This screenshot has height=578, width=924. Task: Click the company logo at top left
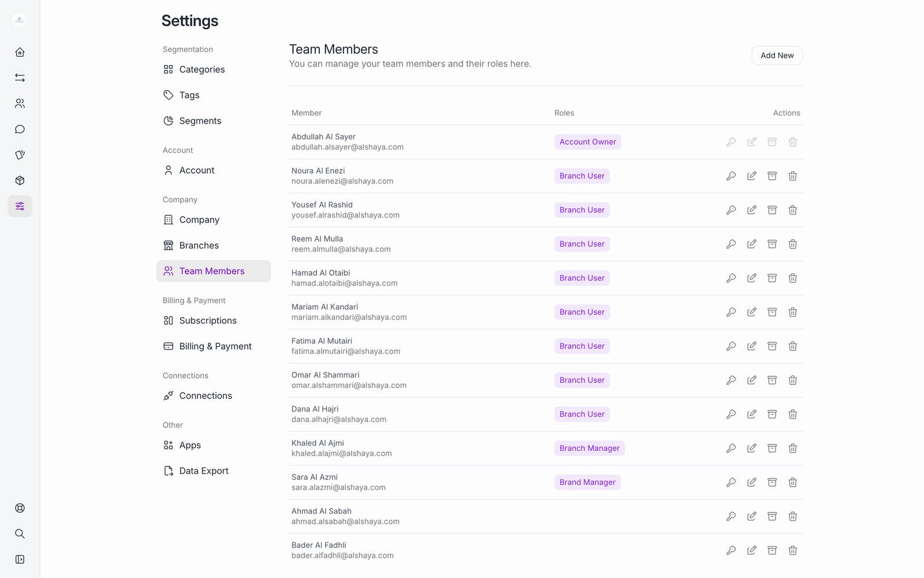tap(20, 20)
